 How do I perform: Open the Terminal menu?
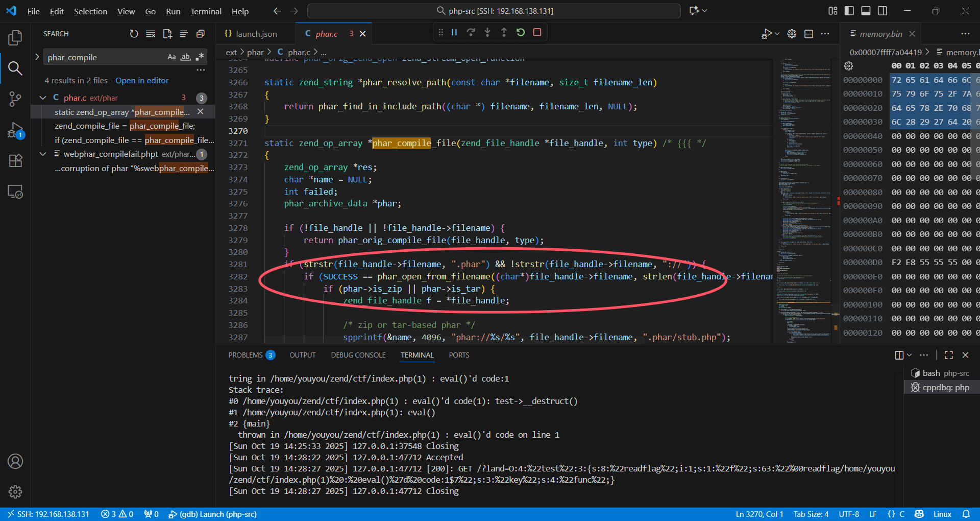pos(206,11)
